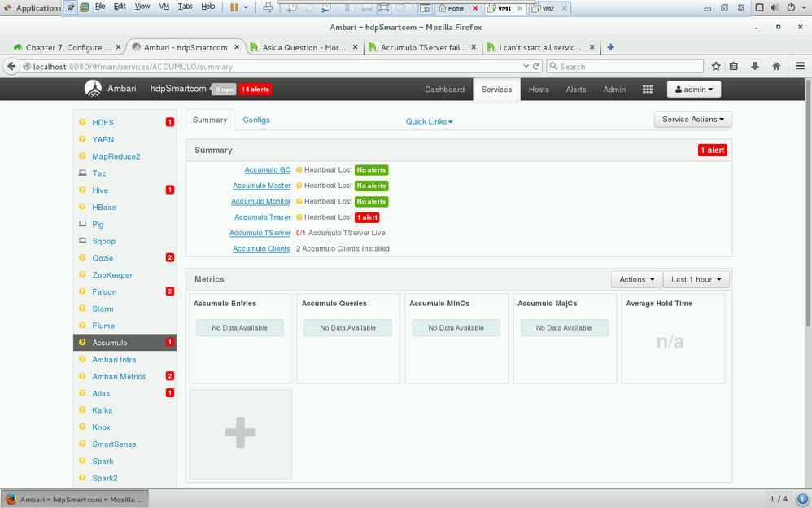Switch to Accumulo TServer fail browser tab
This screenshot has height=508, width=812.
(423, 47)
